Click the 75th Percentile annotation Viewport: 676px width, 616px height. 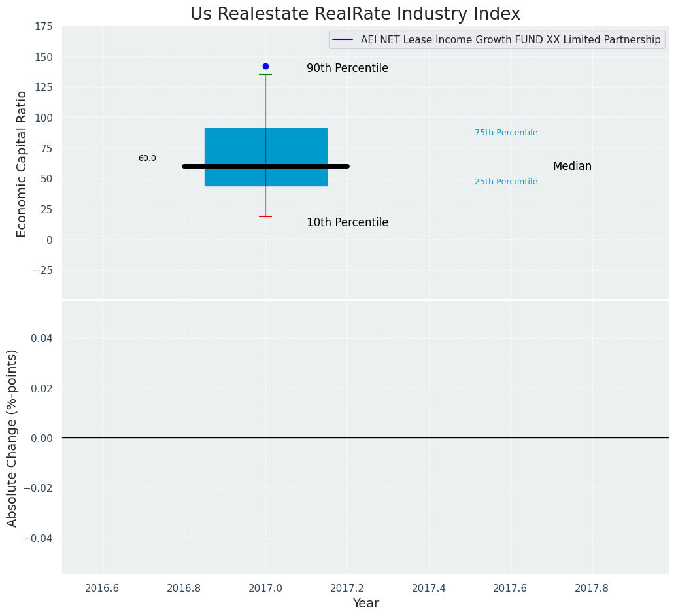[506, 133]
